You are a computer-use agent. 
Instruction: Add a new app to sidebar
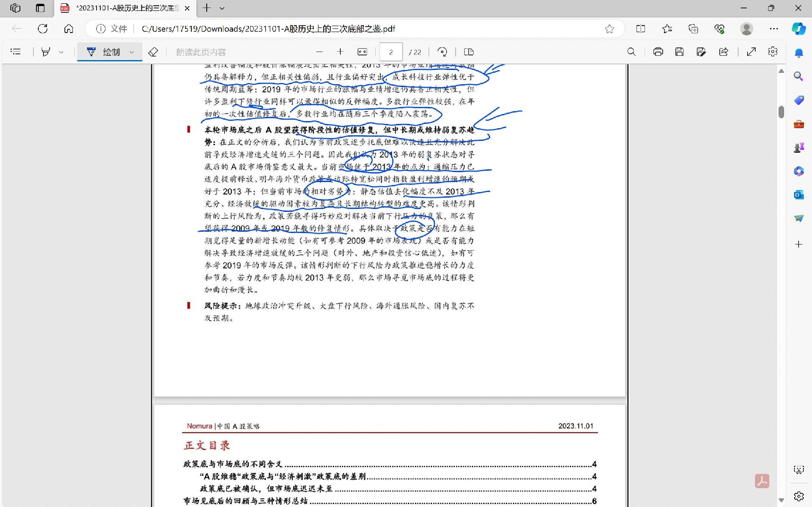point(799,244)
